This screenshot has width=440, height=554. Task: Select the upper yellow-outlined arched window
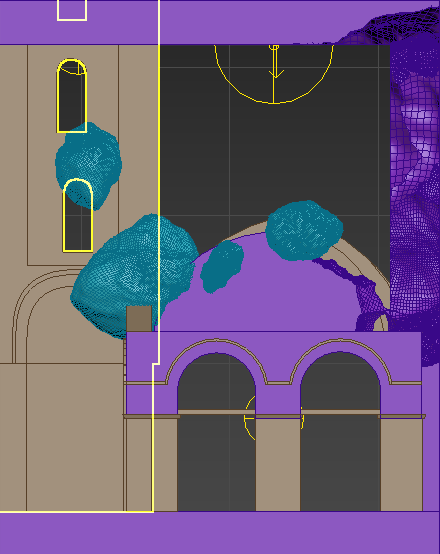(x=72, y=95)
